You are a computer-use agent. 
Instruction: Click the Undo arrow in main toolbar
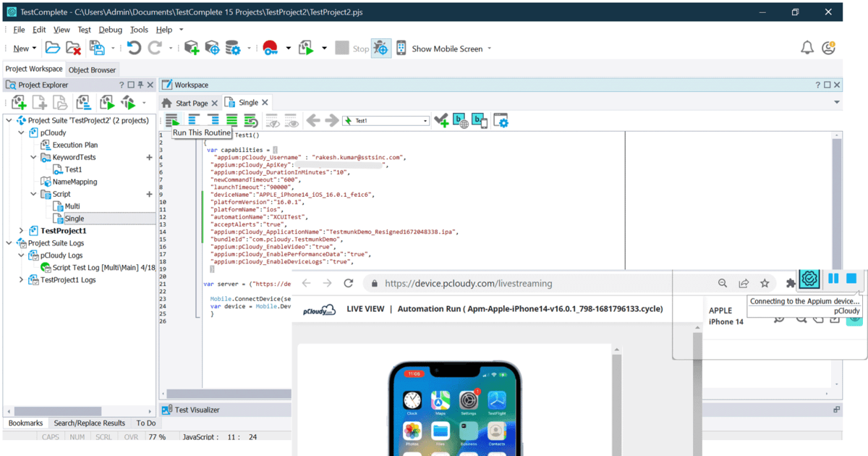134,48
